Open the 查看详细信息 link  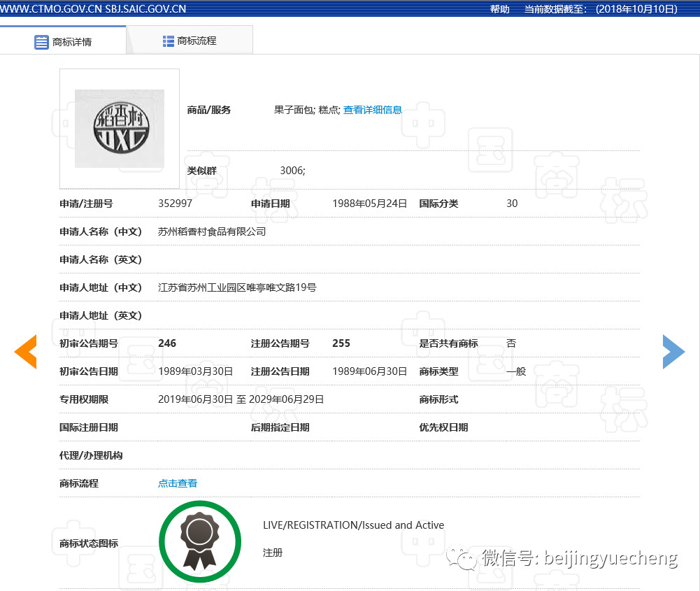coord(372,110)
